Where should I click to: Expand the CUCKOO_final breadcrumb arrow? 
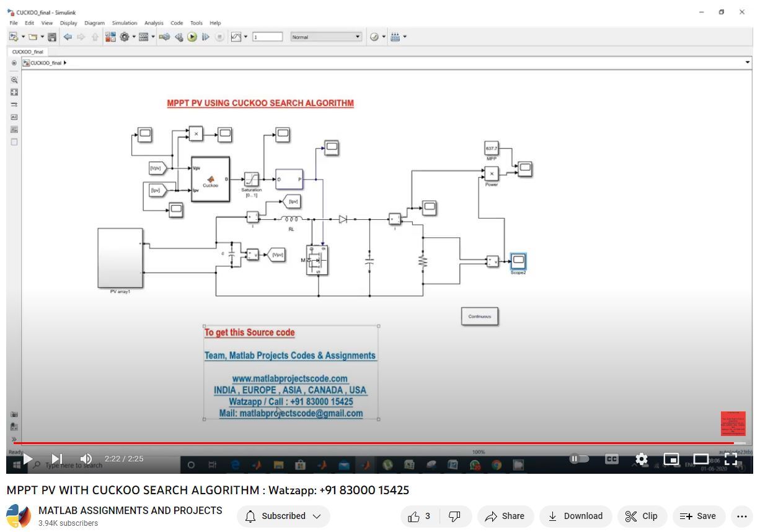click(65, 63)
